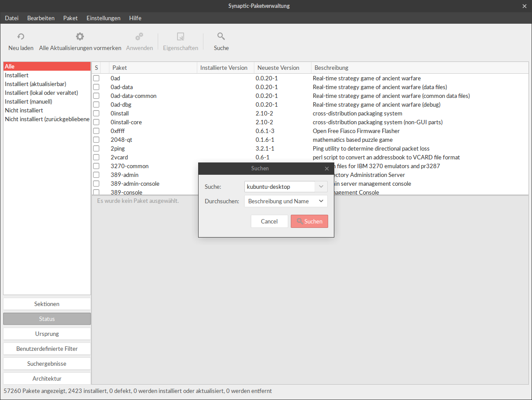Image resolution: width=532 pixels, height=400 pixels.
Task: Mark the 0ad package checkbox
Action: coord(96,78)
